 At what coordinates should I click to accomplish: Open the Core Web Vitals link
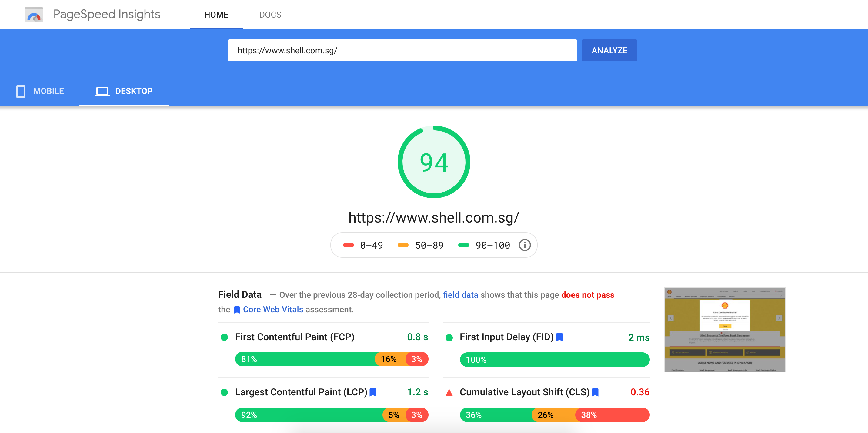[x=273, y=309]
